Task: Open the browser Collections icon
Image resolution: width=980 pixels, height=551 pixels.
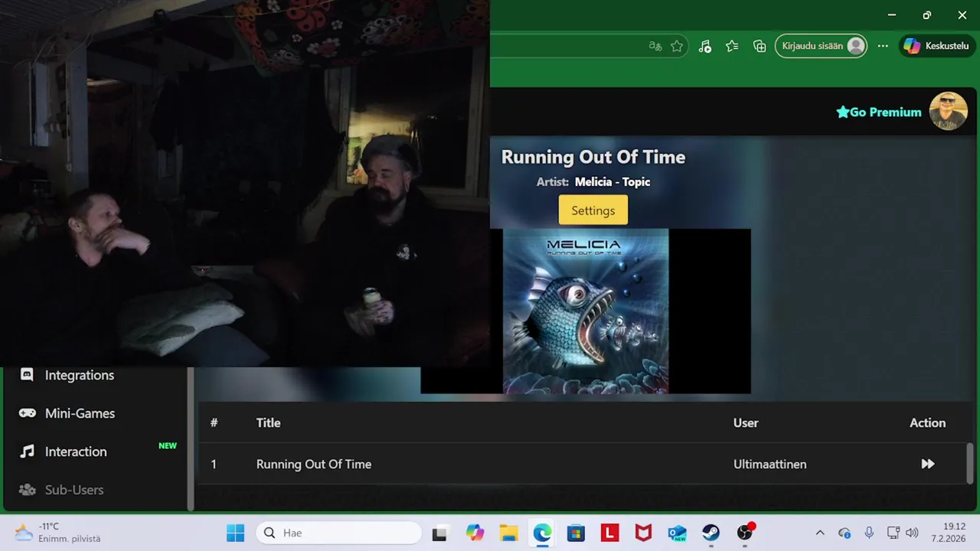Action: pyautogui.click(x=759, y=46)
